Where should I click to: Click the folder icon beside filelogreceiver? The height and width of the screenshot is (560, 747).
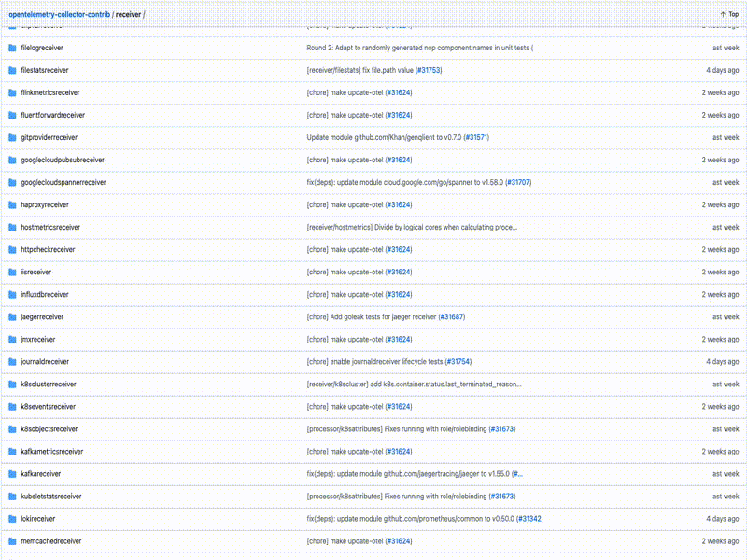tap(12, 48)
